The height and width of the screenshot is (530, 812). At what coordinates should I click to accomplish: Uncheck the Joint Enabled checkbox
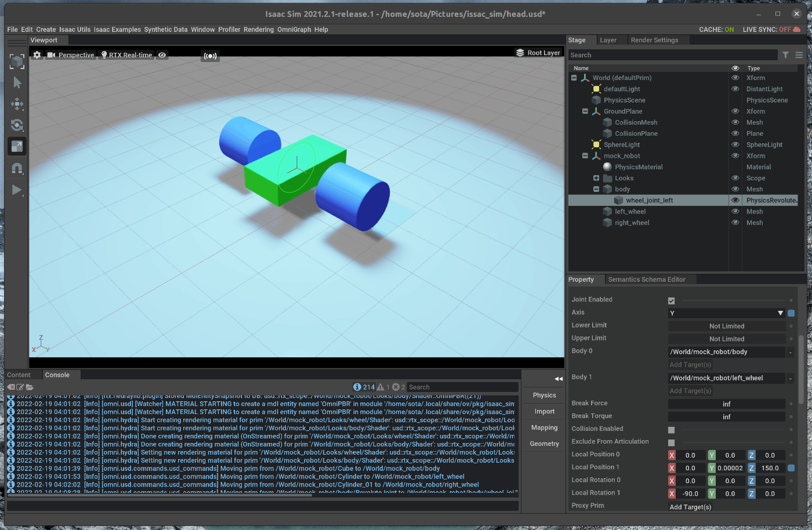(x=672, y=300)
